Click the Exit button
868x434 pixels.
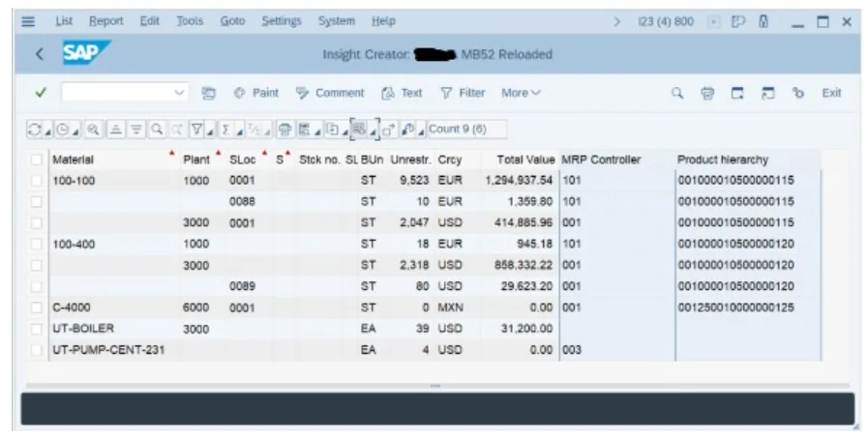pyautogui.click(x=831, y=93)
